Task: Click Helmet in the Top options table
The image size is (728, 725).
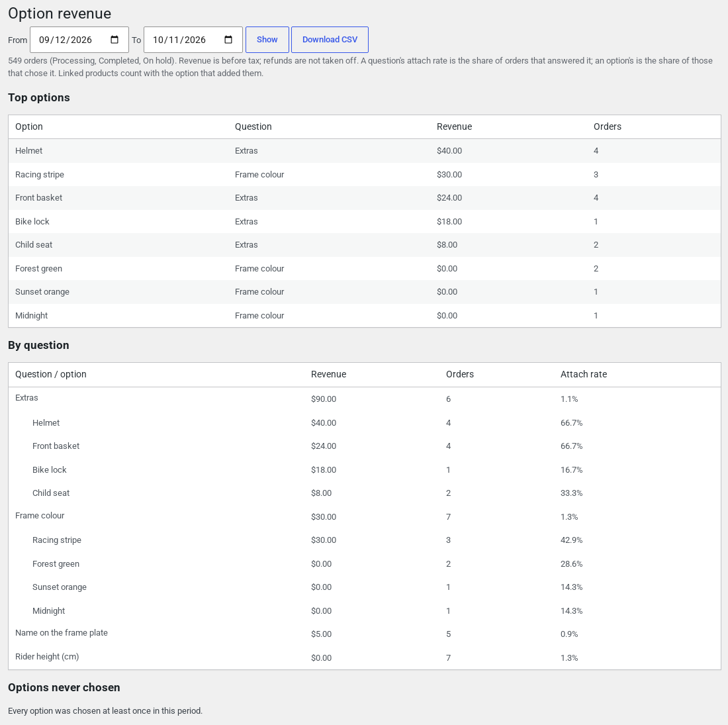Action: [x=28, y=151]
